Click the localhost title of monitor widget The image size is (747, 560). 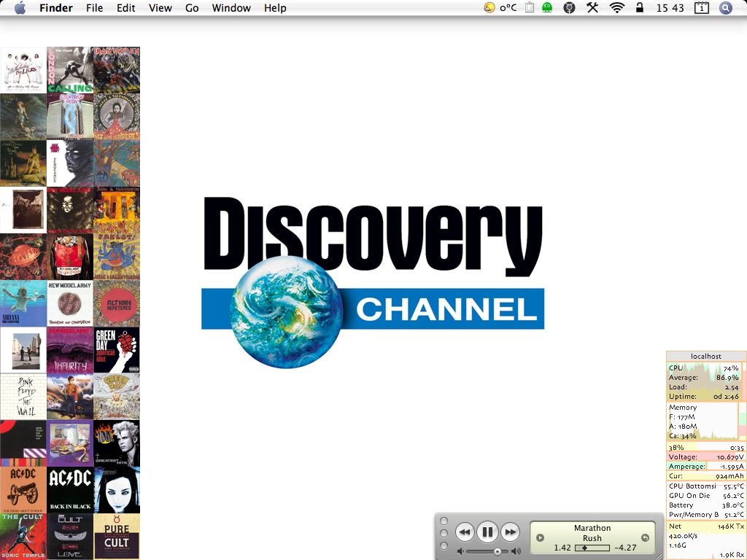pyautogui.click(x=706, y=356)
